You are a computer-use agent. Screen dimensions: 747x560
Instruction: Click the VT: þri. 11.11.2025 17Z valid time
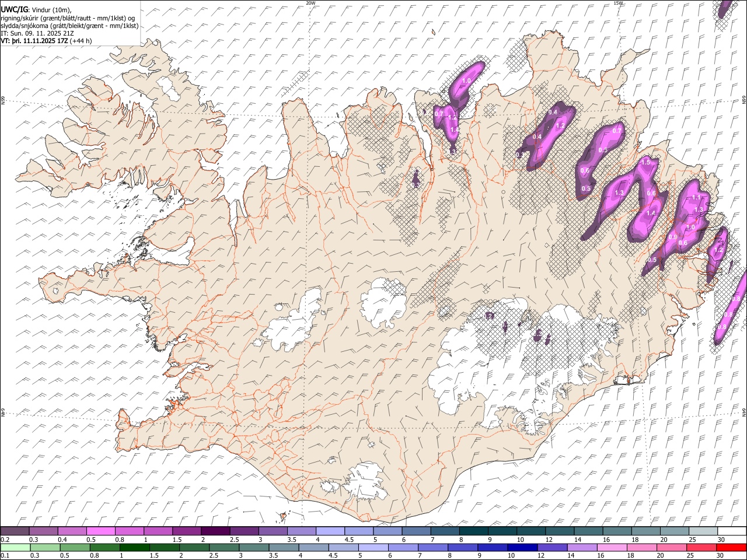pos(34,41)
